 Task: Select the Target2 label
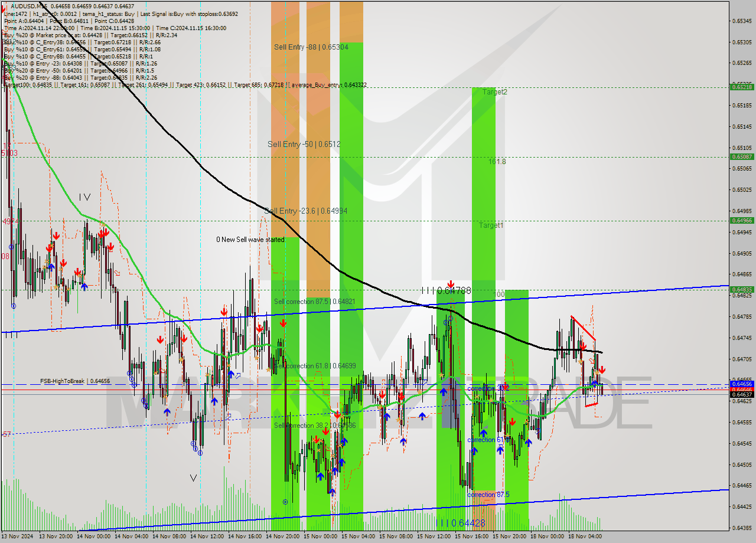tap(494, 92)
